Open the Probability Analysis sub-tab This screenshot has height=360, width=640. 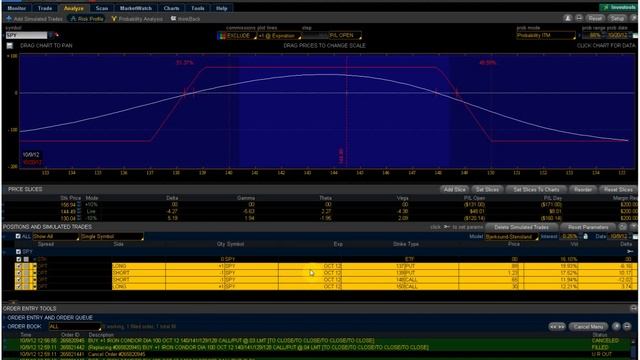(x=137, y=19)
